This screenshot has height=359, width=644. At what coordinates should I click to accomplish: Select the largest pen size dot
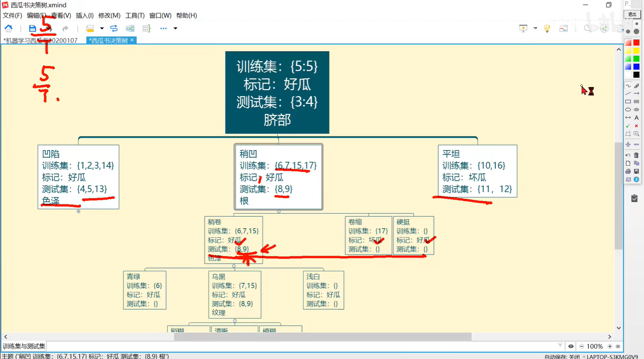pos(636,31)
